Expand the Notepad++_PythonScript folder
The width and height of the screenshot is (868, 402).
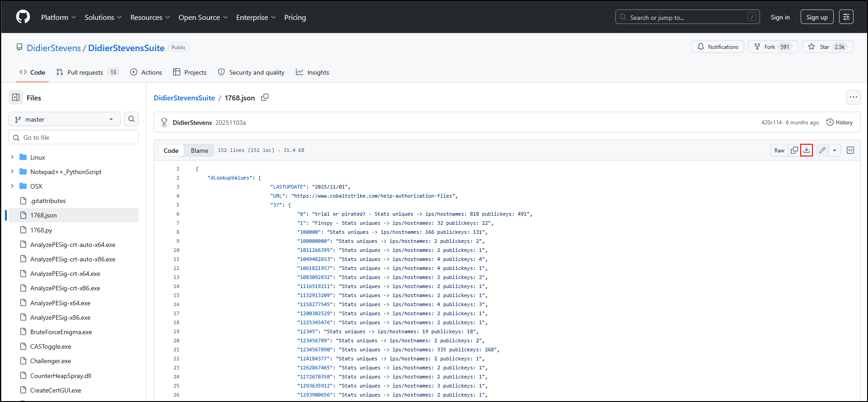click(x=12, y=172)
